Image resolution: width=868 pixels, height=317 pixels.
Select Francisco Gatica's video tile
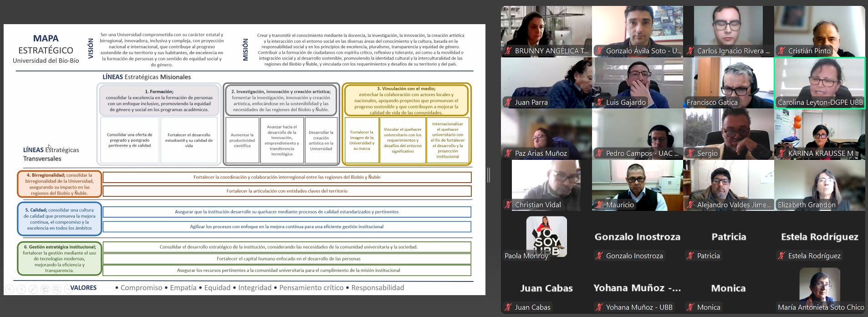729,83
